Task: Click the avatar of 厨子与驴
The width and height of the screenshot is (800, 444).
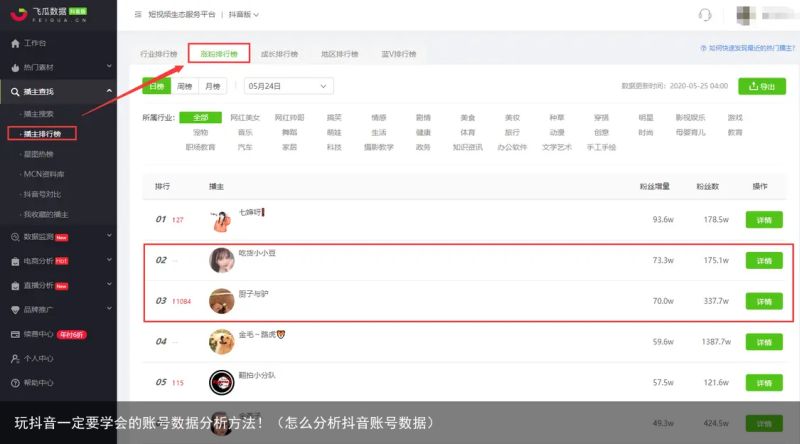Action: pos(221,301)
